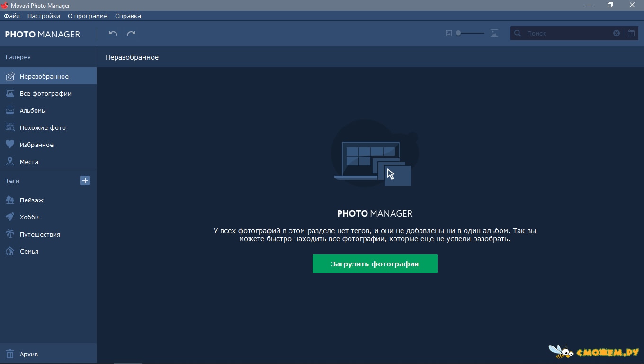This screenshot has width=644, height=364.
Task: Click the Все фотографии icon
Action: click(x=10, y=93)
